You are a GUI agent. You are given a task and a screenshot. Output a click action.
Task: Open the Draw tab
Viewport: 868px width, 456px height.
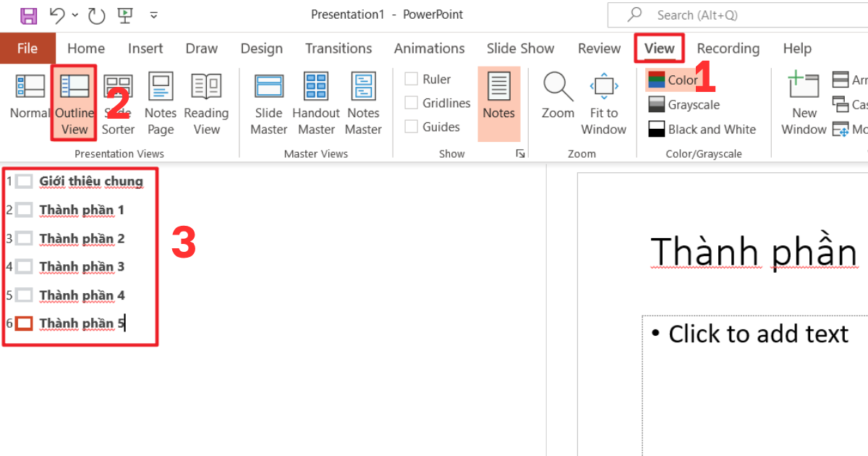tap(201, 48)
